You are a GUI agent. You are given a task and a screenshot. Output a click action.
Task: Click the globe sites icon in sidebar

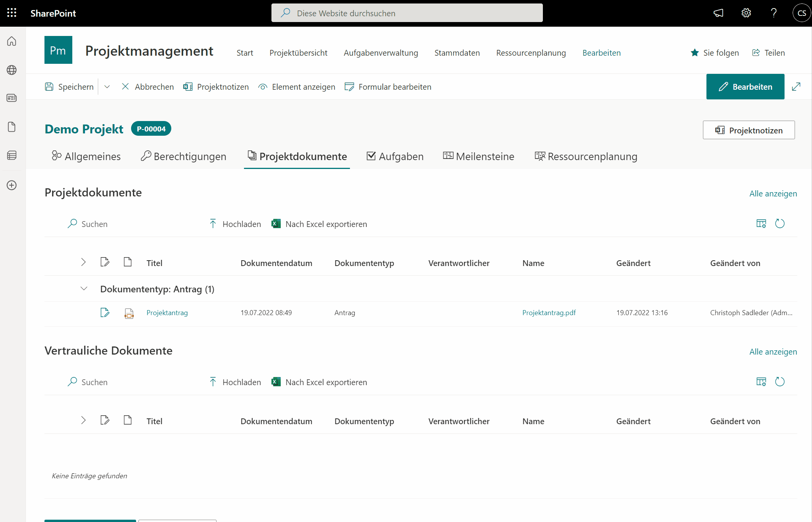(12, 70)
